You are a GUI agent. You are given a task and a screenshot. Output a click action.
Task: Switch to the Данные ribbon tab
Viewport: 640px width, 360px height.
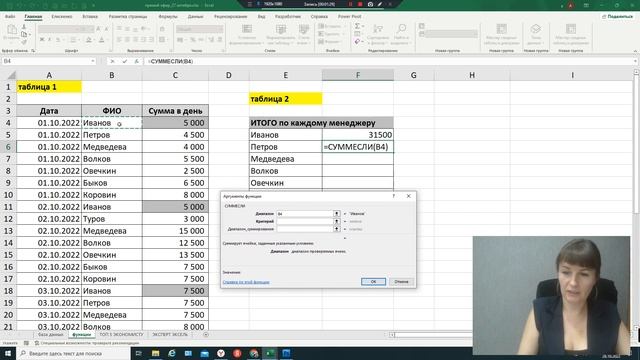(x=196, y=16)
